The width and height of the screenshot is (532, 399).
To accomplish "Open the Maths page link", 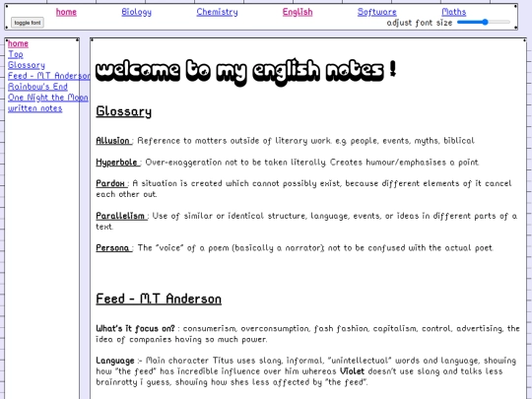I will pos(453,12).
